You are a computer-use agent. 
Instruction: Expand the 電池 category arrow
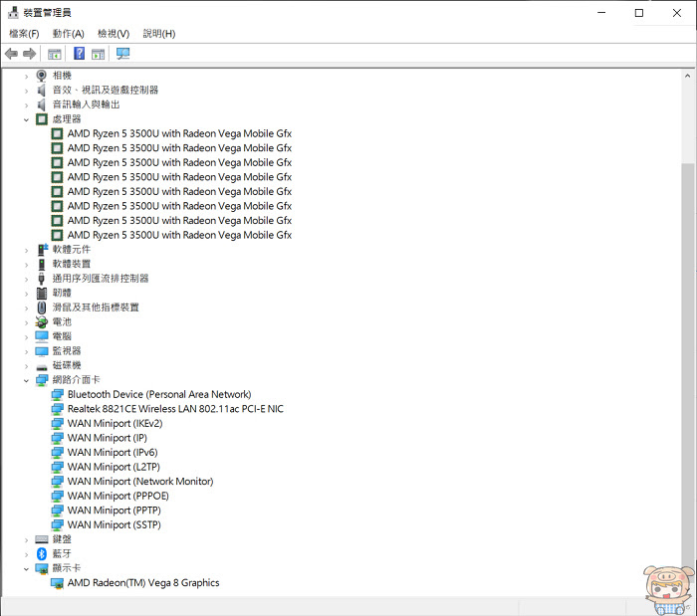26,322
